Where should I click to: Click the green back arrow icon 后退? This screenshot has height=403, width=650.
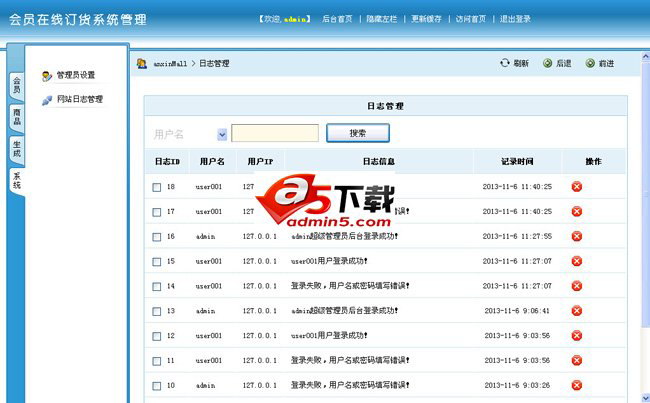548,63
